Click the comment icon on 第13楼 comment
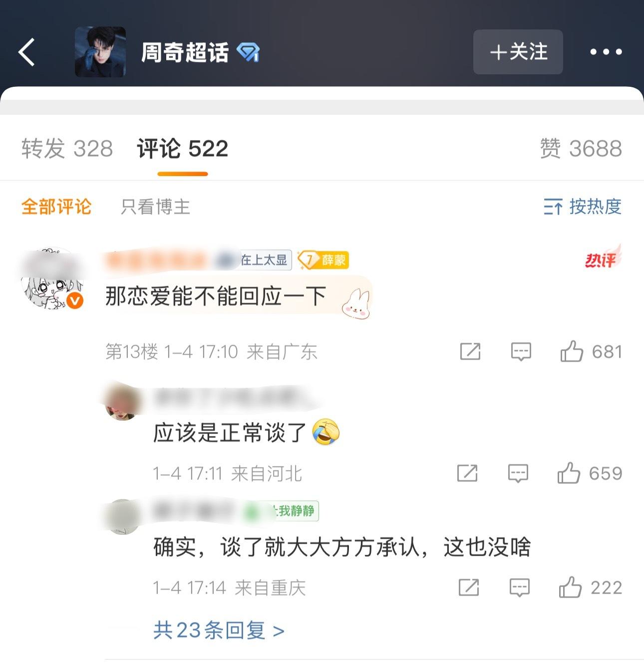Image resolution: width=644 pixels, height=670 pixels. coord(521,352)
